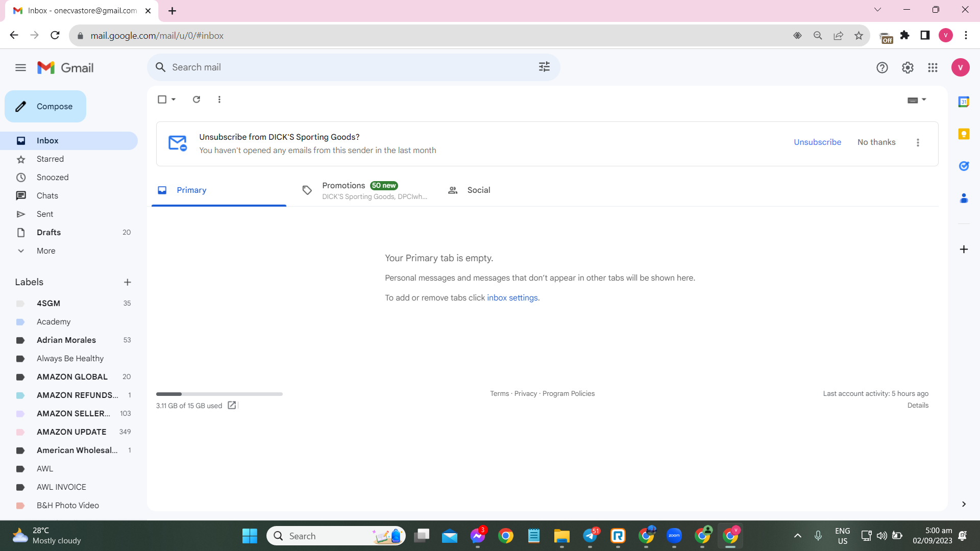Click the 4SGM label color swatch
The width and height of the screenshot is (980, 551).
(x=20, y=304)
